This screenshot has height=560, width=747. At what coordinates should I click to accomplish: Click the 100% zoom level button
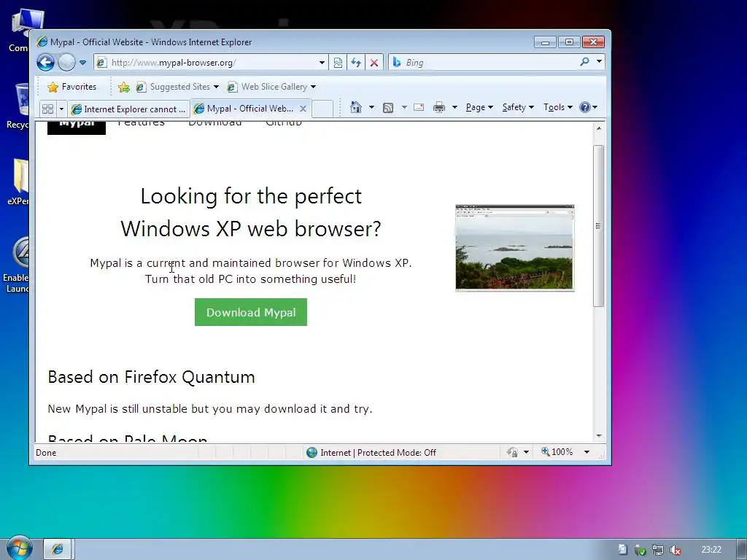pos(557,452)
